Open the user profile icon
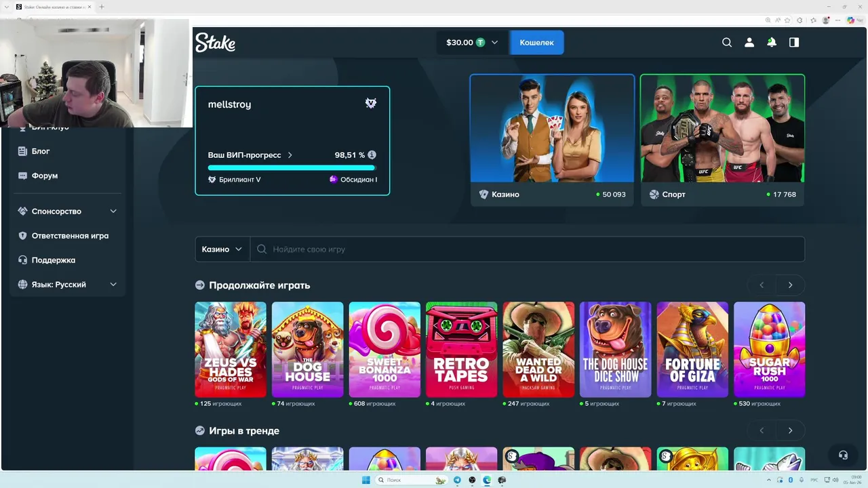868x488 pixels. pos(749,42)
